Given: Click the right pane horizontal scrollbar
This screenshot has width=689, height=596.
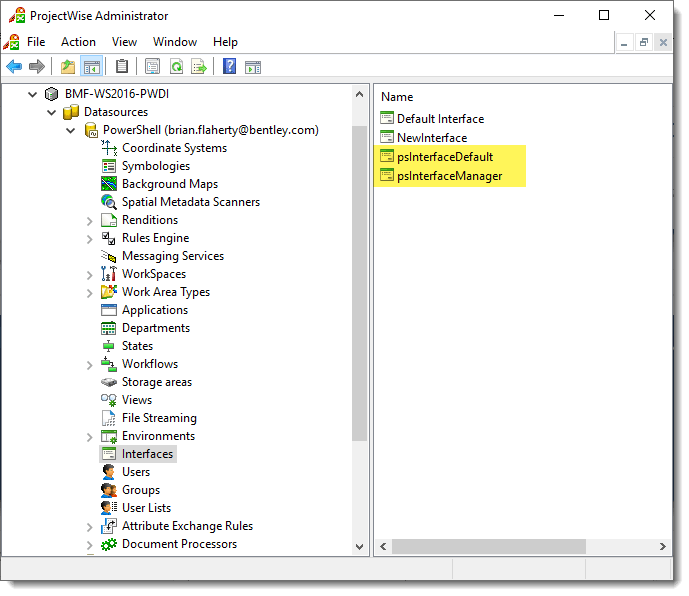Looking at the screenshot, I should point(520,546).
